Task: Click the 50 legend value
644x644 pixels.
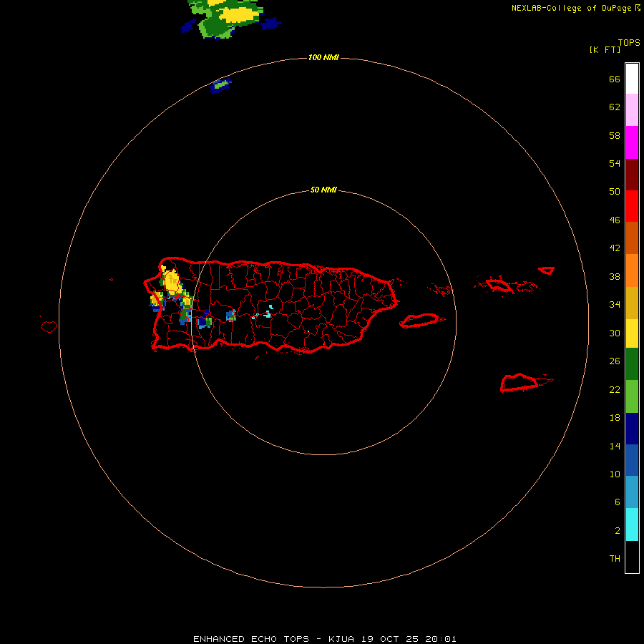Action: point(615,192)
